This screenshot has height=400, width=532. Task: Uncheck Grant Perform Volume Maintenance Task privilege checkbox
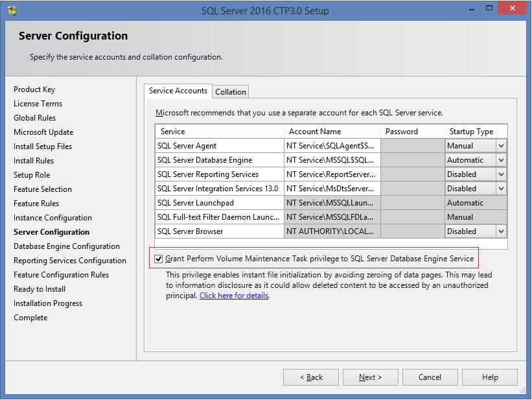(159, 259)
